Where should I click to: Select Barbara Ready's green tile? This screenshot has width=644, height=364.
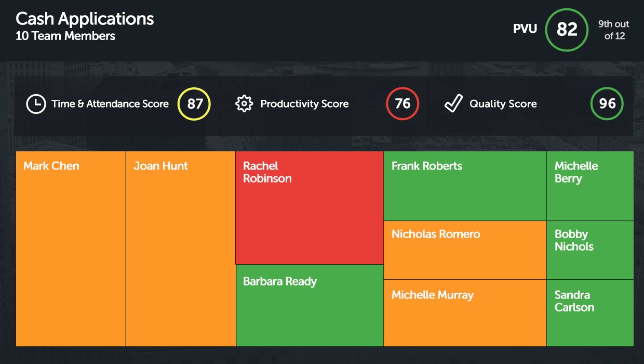[310, 305]
